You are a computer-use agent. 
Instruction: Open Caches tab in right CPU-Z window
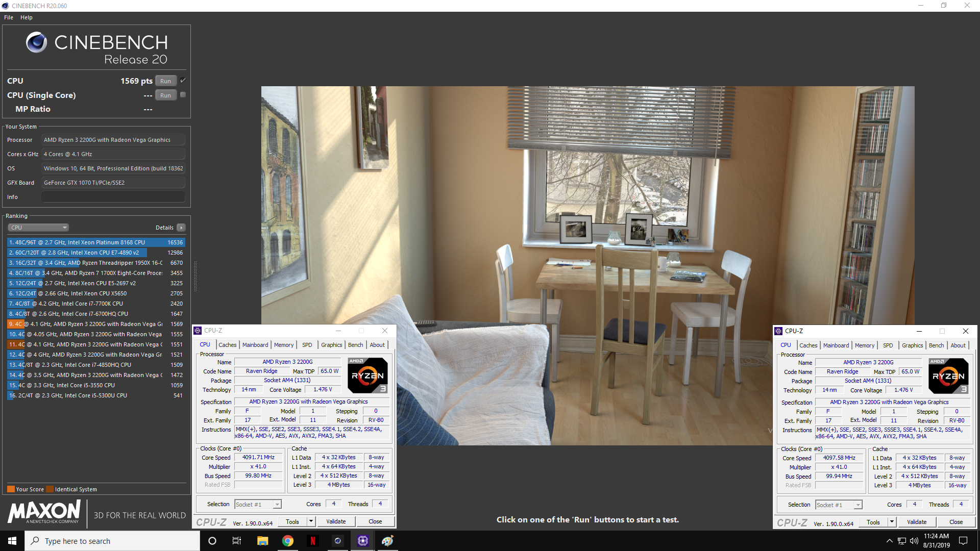(808, 345)
